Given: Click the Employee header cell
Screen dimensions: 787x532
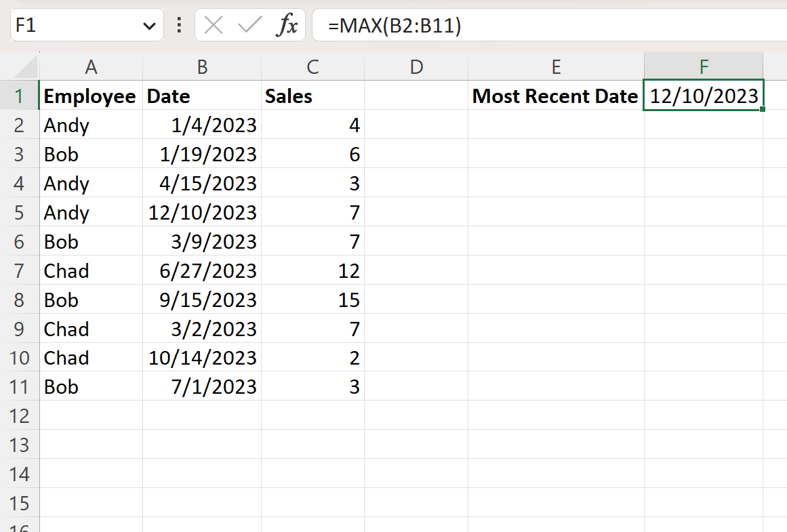Looking at the screenshot, I should (91, 96).
